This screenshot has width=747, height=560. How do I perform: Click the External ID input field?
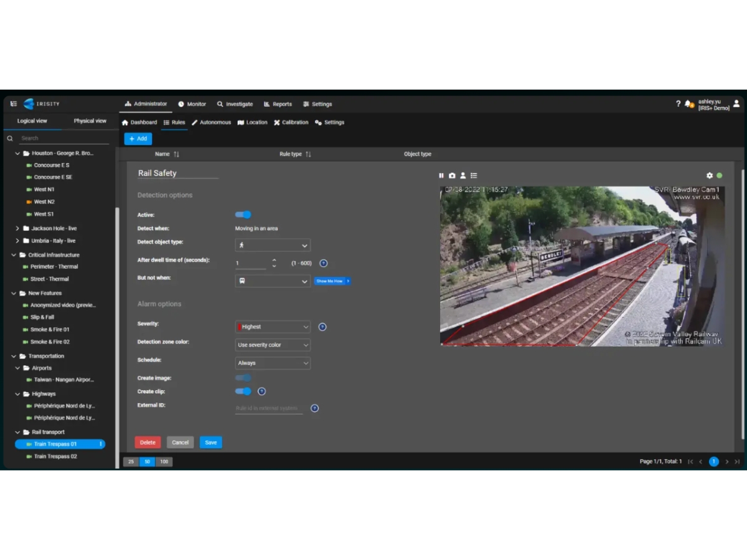tap(269, 408)
